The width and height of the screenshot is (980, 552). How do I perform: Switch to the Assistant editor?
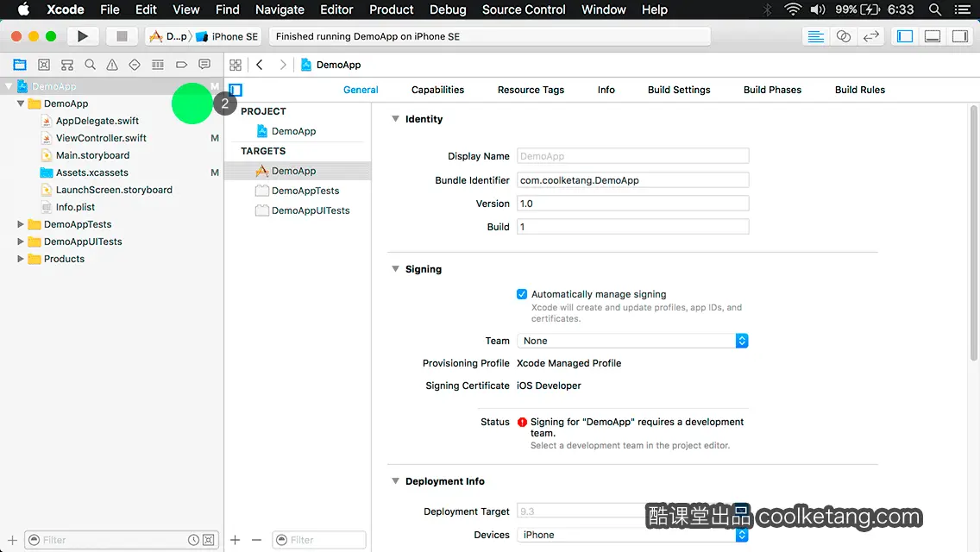coord(843,36)
